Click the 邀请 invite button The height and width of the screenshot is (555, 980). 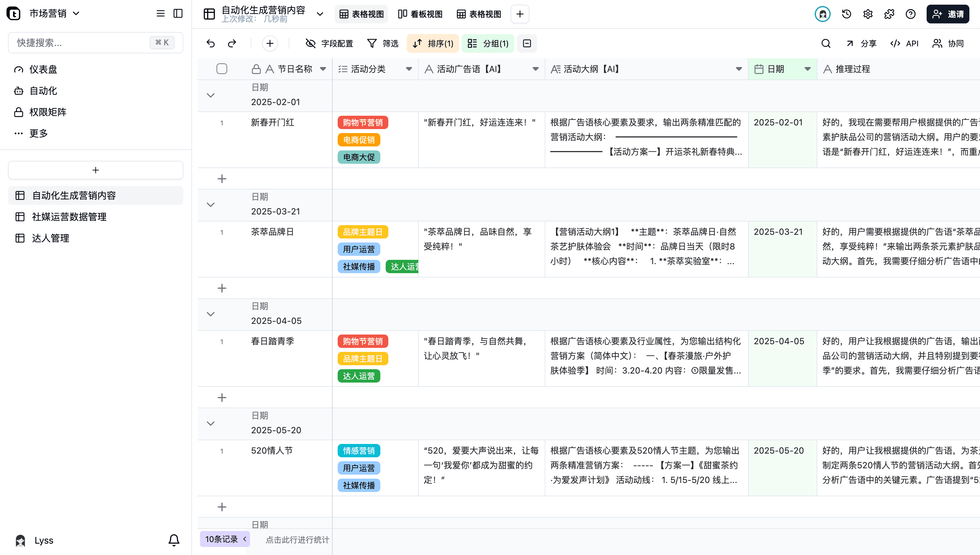point(948,14)
